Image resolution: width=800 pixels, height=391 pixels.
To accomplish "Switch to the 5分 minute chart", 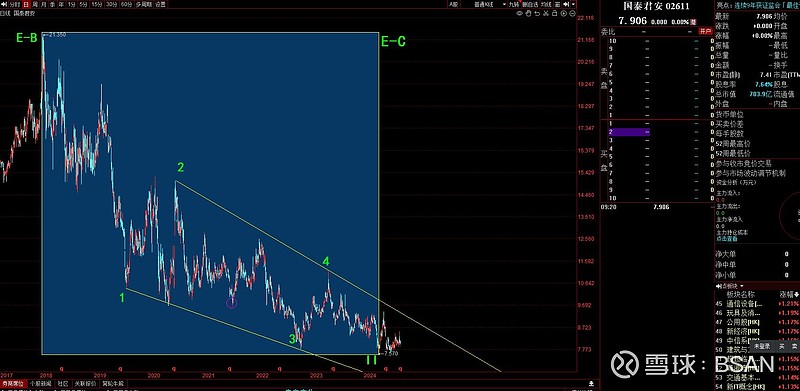I will click(83, 5).
